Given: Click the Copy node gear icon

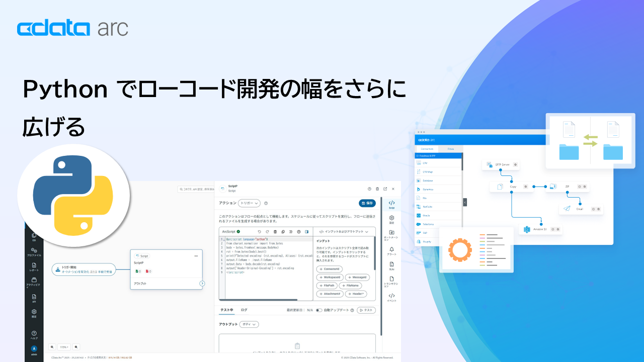Looking at the screenshot, I should pyautogui.click(x=525, y=187).
